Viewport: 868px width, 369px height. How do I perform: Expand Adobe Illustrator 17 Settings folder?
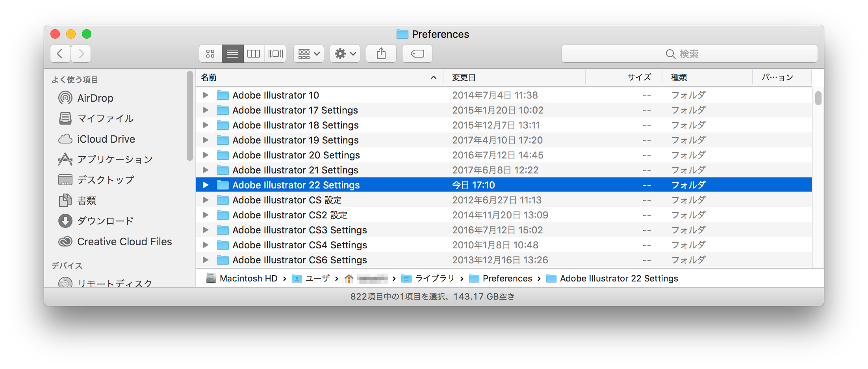point(205,110)
